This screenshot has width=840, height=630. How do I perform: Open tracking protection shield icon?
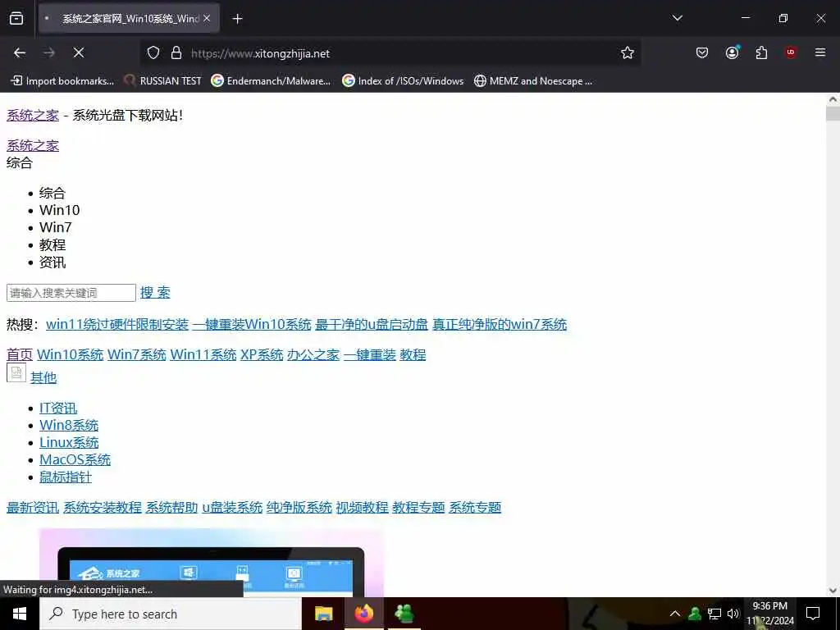click(x=153, y=53)
